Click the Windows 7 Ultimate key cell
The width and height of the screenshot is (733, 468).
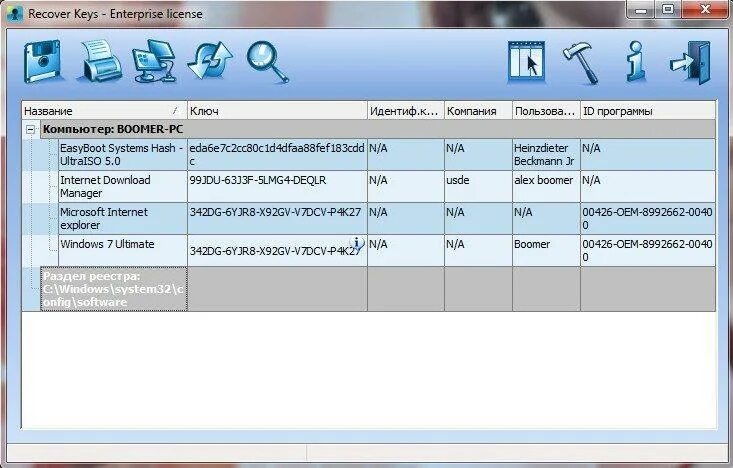pos(277,251)
